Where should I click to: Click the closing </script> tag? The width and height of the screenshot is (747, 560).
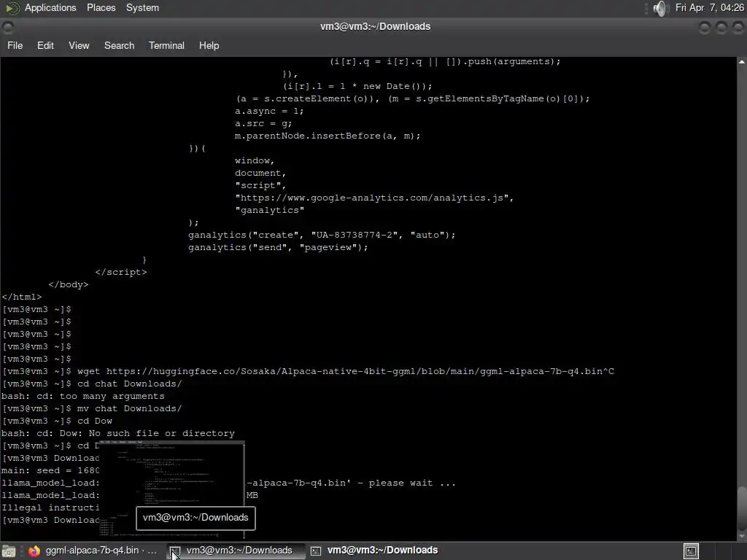[121, 272]
